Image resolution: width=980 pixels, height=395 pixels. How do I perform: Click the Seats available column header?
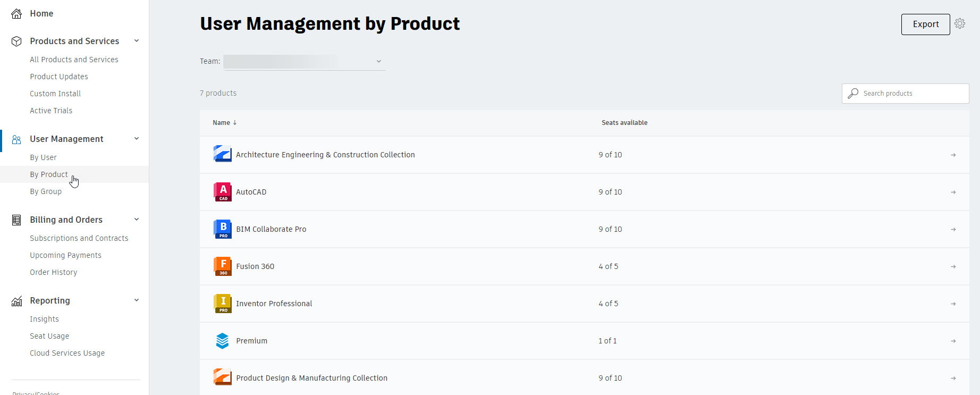click(624, 123)
